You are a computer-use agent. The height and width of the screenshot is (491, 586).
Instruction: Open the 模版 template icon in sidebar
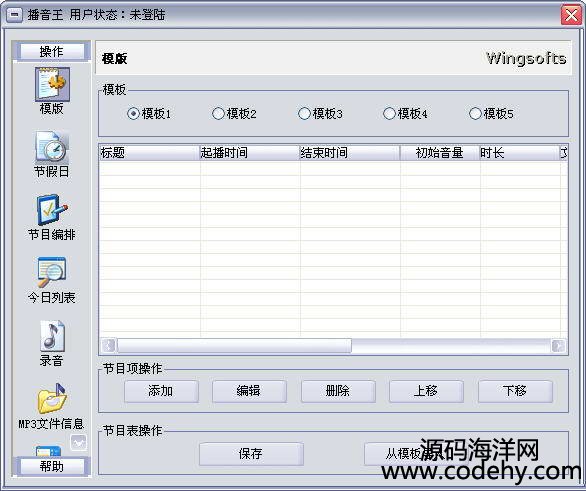(x=52, y=84)
